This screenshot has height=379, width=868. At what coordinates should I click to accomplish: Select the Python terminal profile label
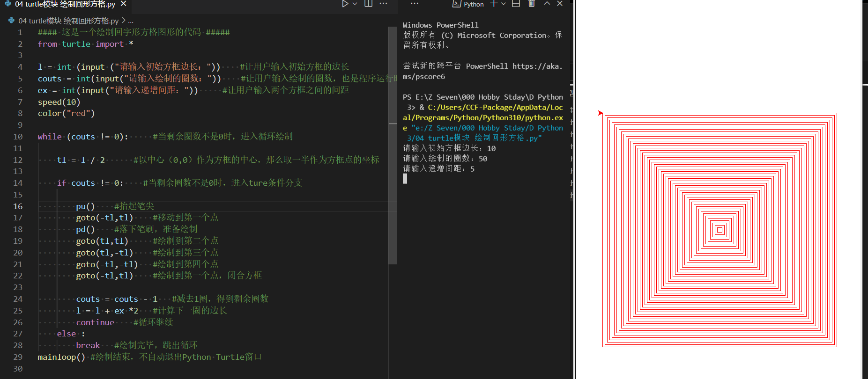(x=468, y=4)
